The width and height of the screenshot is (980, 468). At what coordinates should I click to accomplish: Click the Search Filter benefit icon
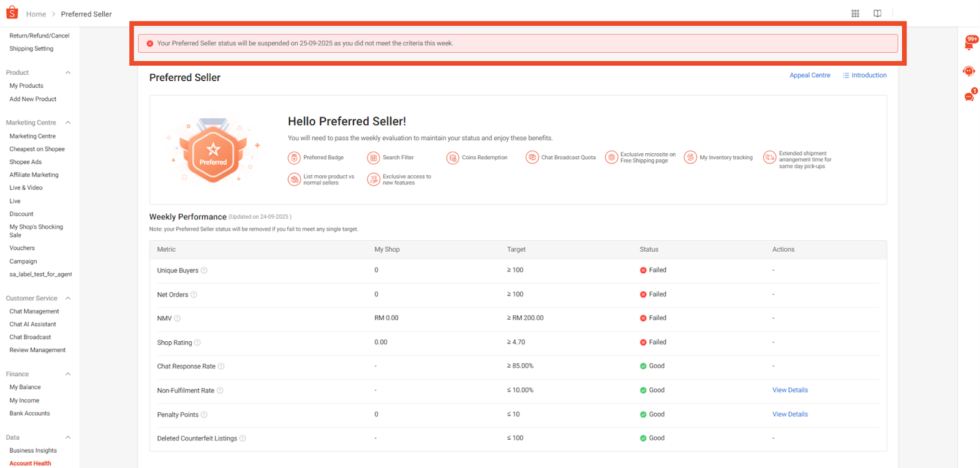coord(374,158)
